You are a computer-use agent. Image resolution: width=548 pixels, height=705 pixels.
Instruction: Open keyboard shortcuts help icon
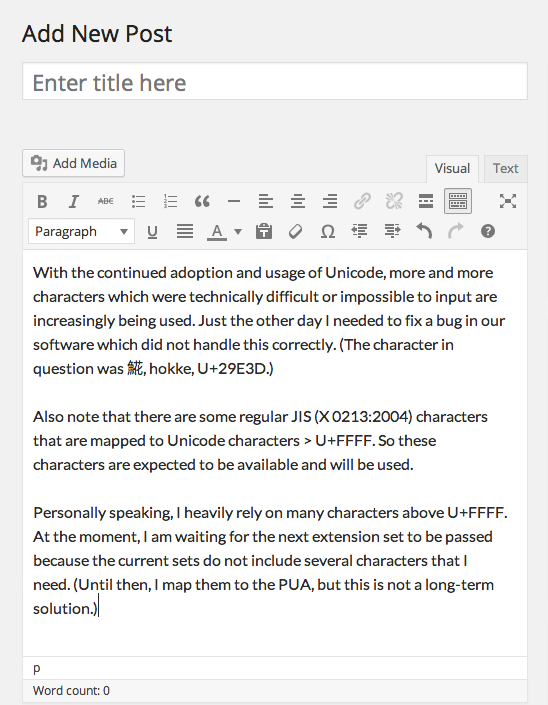coord(488,232)
